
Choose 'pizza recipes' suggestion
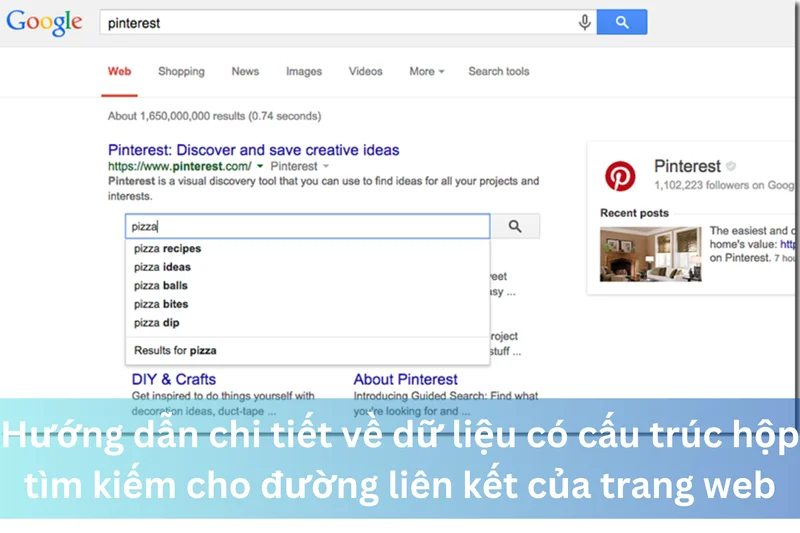click(308, 248)
